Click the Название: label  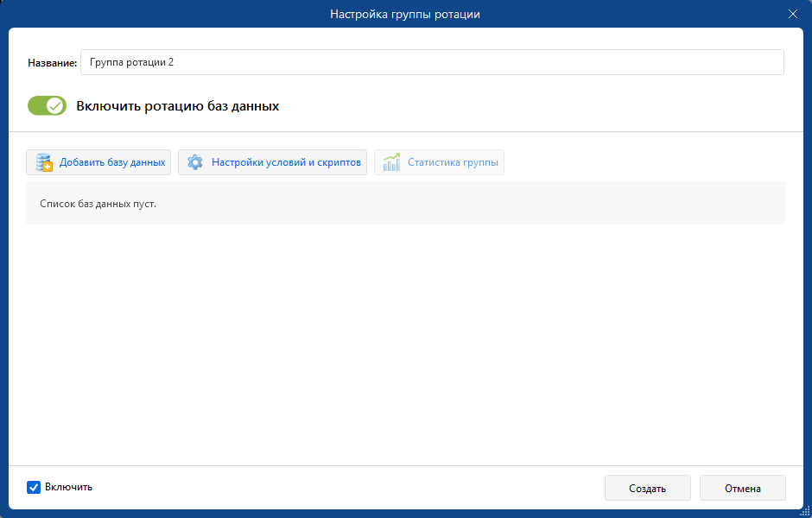point(53,63)
